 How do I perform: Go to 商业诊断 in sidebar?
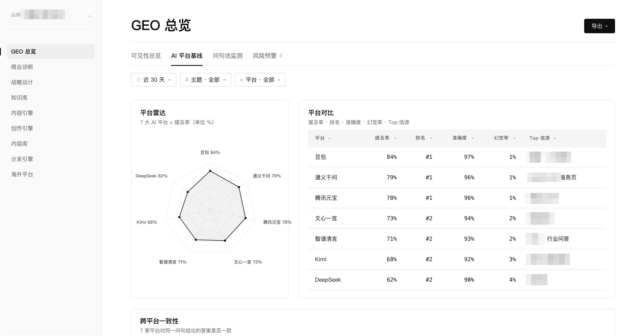click(51, 67)
